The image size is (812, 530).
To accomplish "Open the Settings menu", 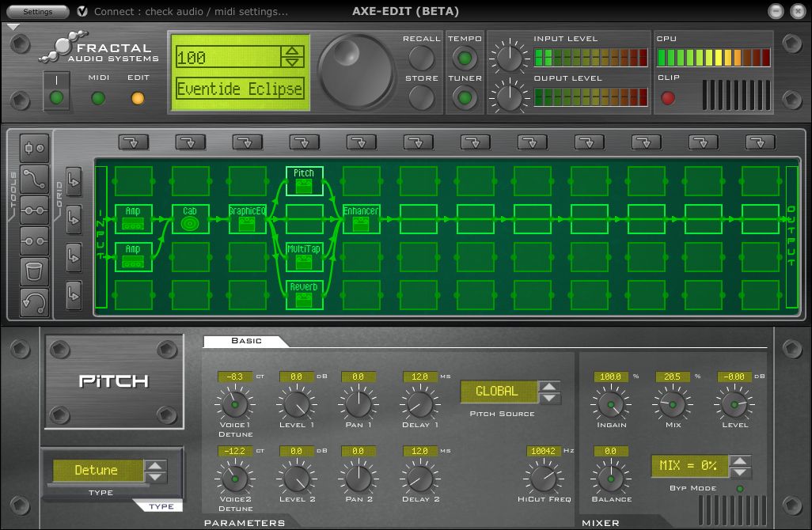I will pos(38,11).
